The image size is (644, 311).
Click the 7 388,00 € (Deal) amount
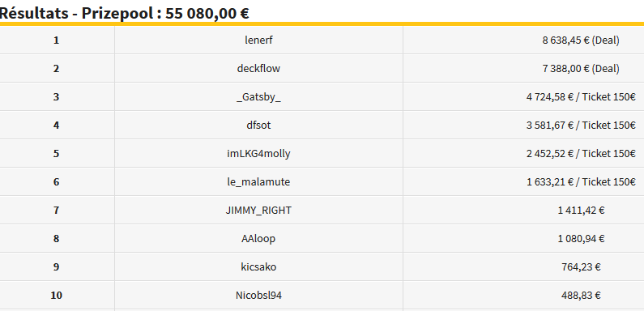[581, 68]
